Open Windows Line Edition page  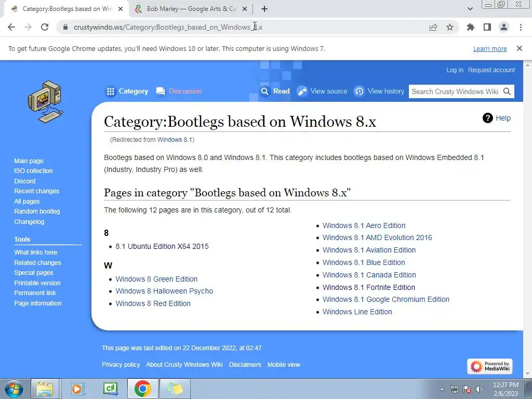point(357,312)
